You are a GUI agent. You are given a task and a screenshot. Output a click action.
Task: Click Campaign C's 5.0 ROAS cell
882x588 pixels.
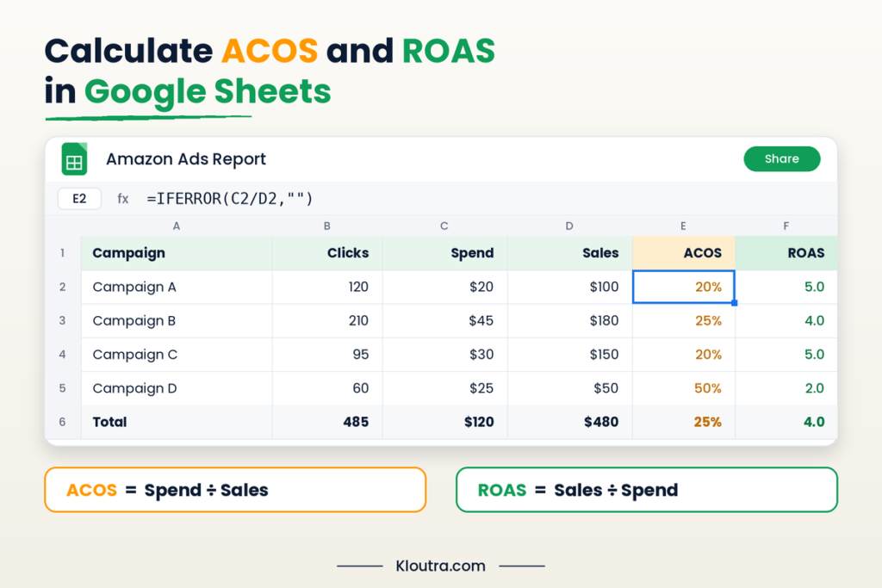pyautogui.click(x=786, y=354)
